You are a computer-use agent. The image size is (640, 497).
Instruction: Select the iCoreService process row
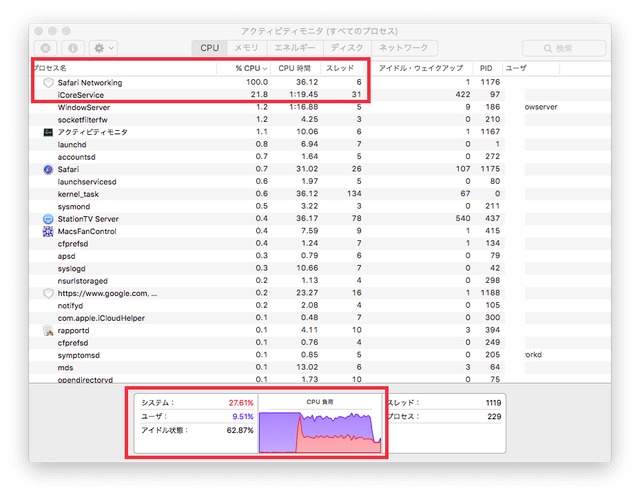pos(320,95)
